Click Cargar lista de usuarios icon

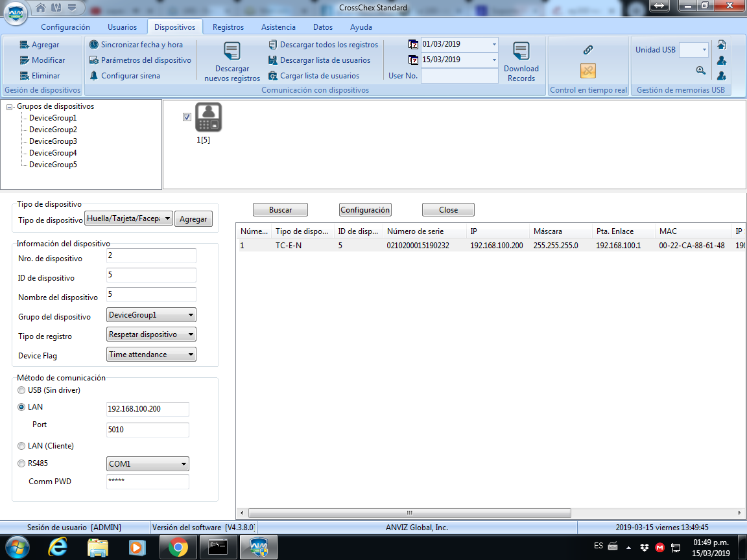tap(272, 76)
